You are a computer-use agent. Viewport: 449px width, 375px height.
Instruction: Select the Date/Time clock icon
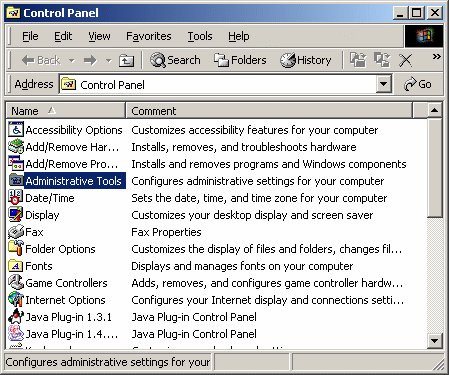(x=16, y=198)
